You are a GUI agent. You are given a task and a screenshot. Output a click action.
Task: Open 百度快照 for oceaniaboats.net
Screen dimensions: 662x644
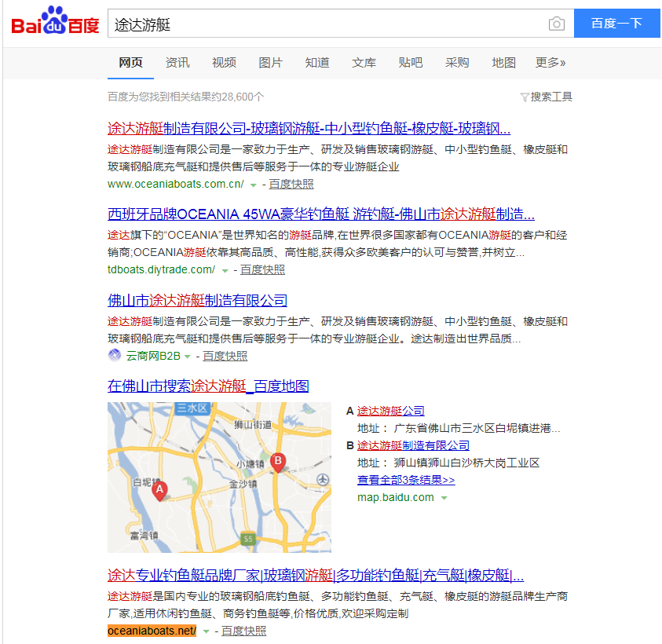coord(243,631)
